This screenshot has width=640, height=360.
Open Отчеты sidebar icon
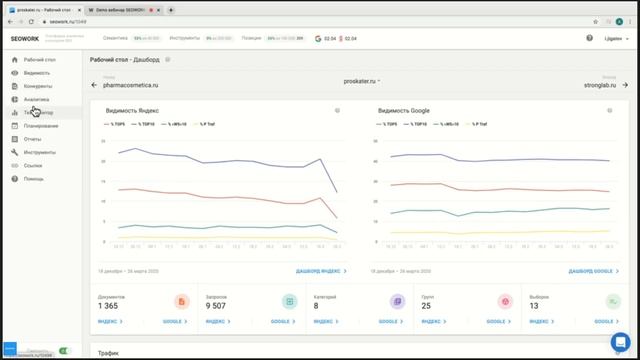point(15,139)
